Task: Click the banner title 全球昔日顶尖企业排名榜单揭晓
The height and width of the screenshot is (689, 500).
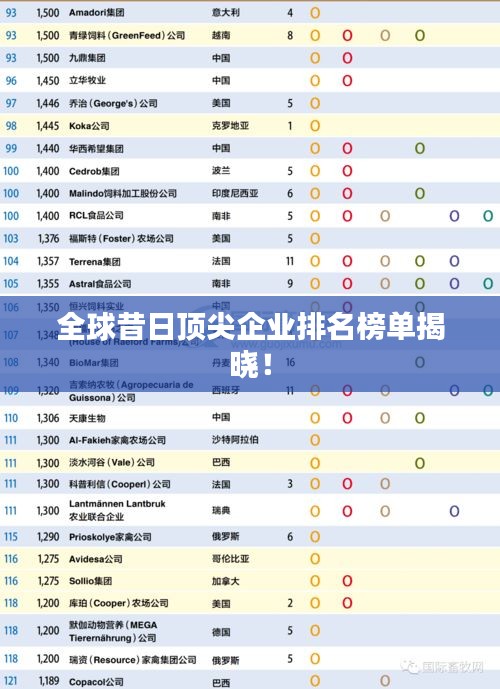Action: point(251,345)
